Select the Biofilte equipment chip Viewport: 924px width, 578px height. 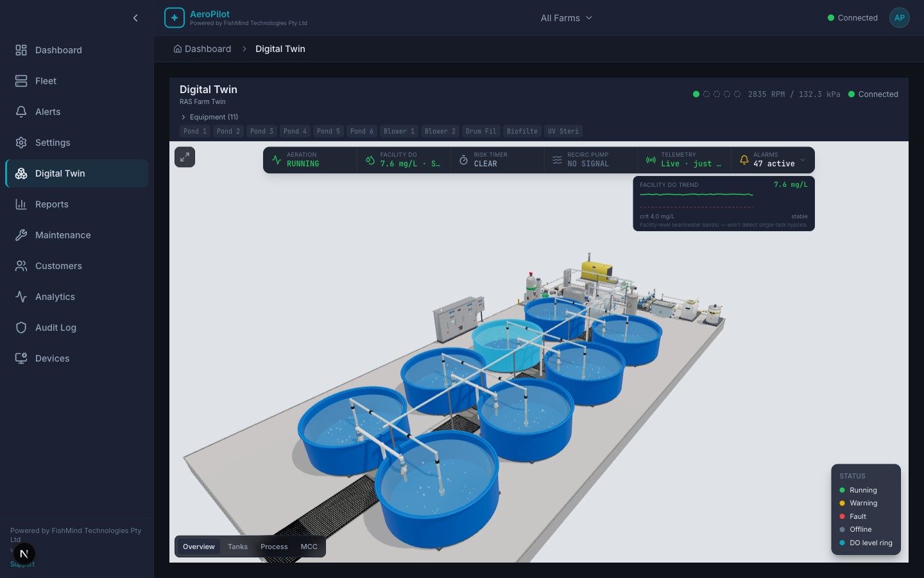(x=522, y=131)
